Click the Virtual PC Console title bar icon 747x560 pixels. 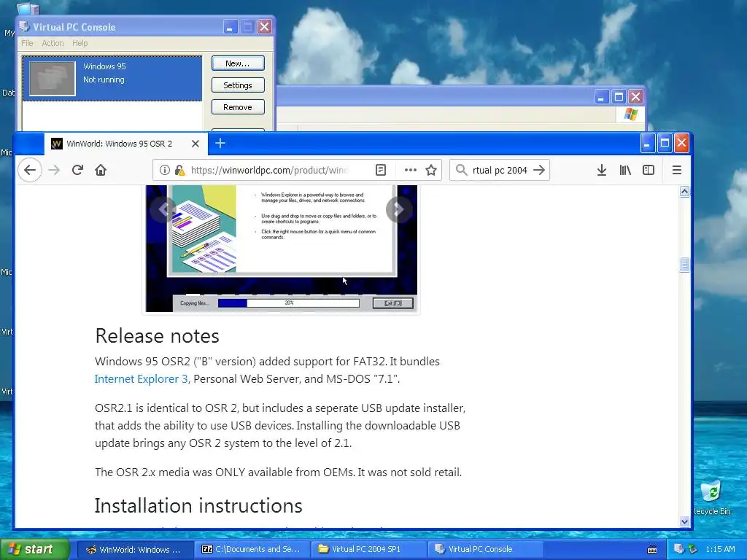coord(24,26)
